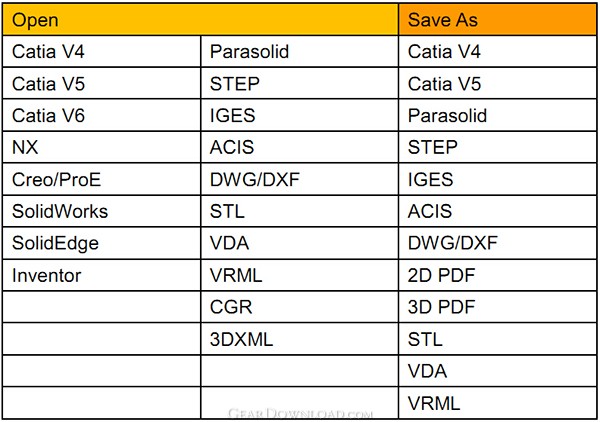Select 2D PDF under Save As
This screenshot has width=600, height=422.
pos(497,275)
